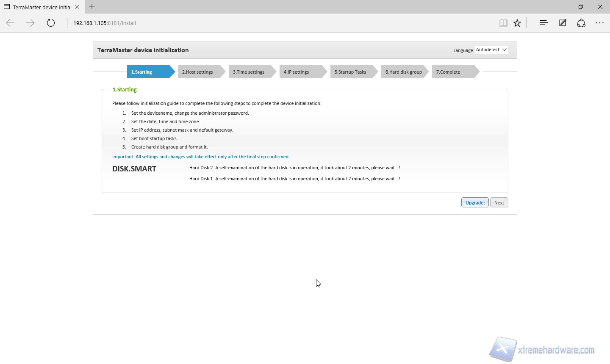Select the 4.IP settings step
The width and height of the screenshot is (610, 364).
(x=301, y=72)
